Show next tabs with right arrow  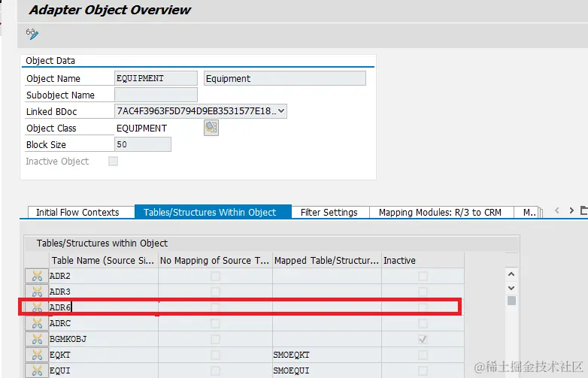[x=571, y=210]
